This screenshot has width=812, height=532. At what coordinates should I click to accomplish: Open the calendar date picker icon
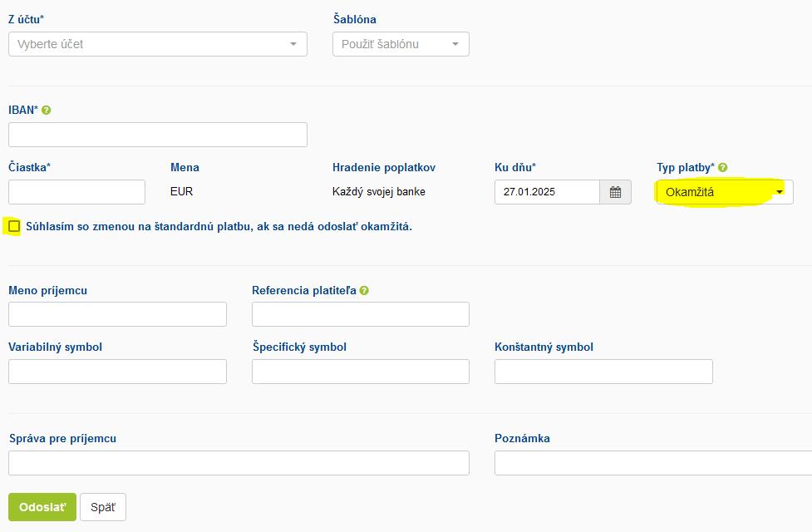[615, 192]
